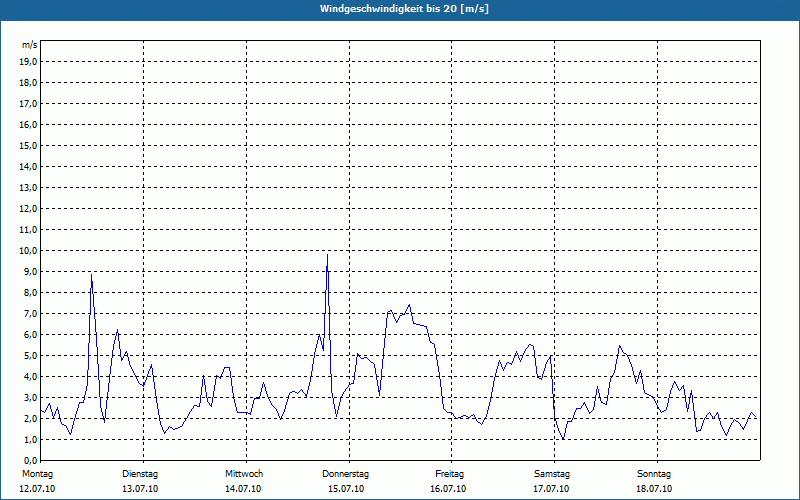Screen dimensions: 800x500
Task: Click the 18,0 axis value
Action: tap(29, 83)
